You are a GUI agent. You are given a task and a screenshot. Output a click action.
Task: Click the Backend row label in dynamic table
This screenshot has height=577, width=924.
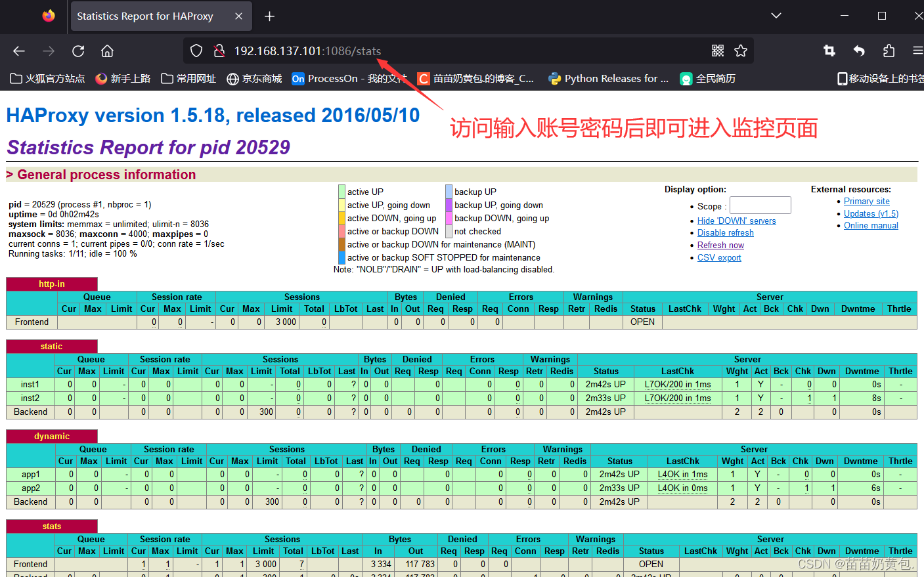pyautogui.click(x=31, y=502)
